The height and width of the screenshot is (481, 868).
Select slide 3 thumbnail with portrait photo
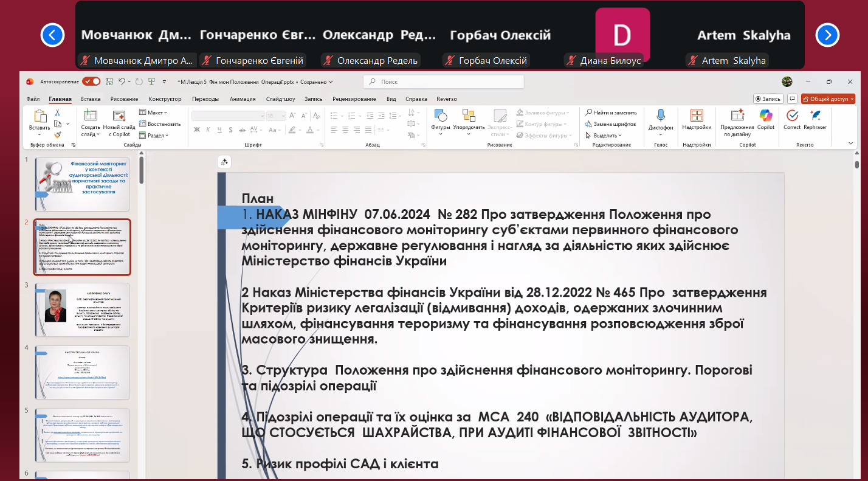(82, 310)
